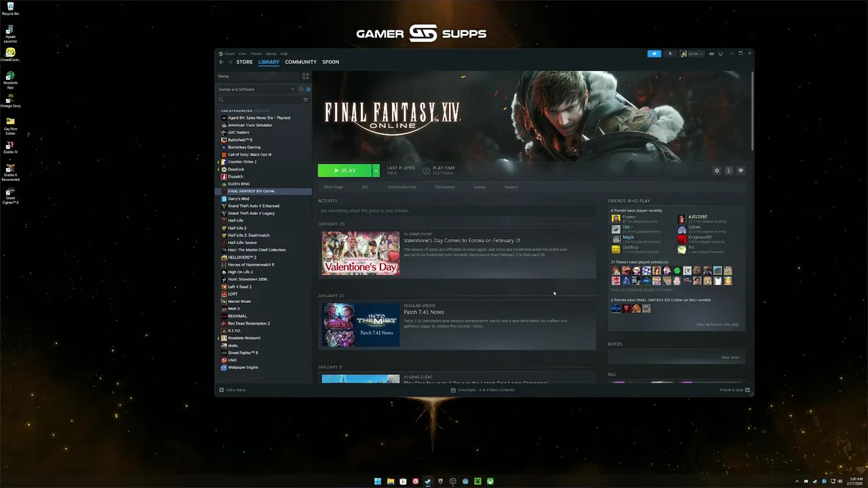
Task: Open the Games and Software filter dropdown
Action: tap(256, 89)
